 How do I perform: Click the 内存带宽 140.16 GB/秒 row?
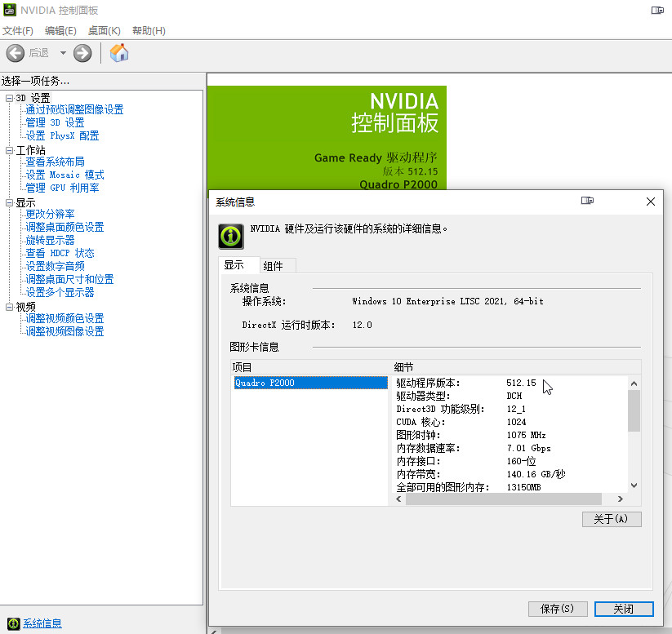coord(510,474)
